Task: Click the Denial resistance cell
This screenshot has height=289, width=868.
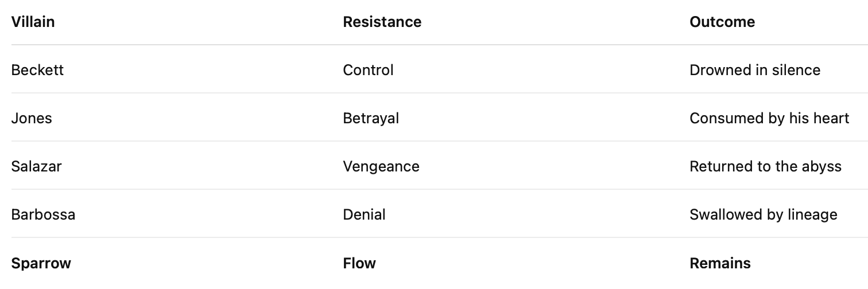Action: point(364,214)
